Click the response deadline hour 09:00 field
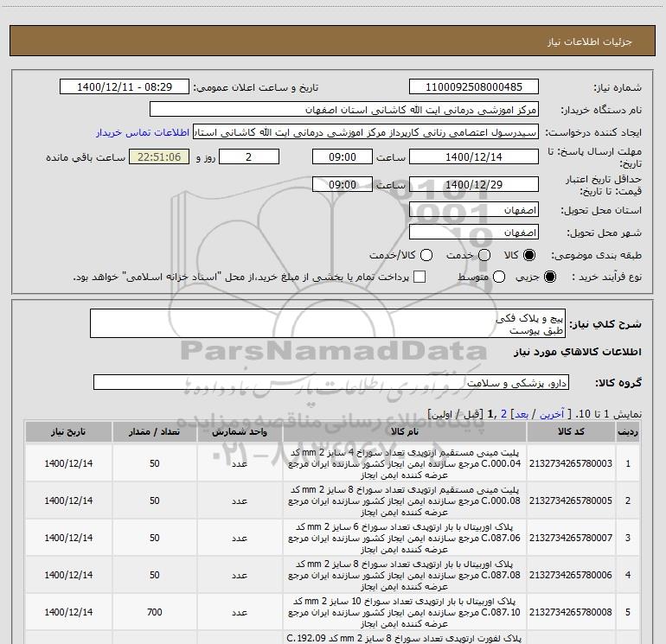Screen dimensions: 666x644 pos(343,156)
